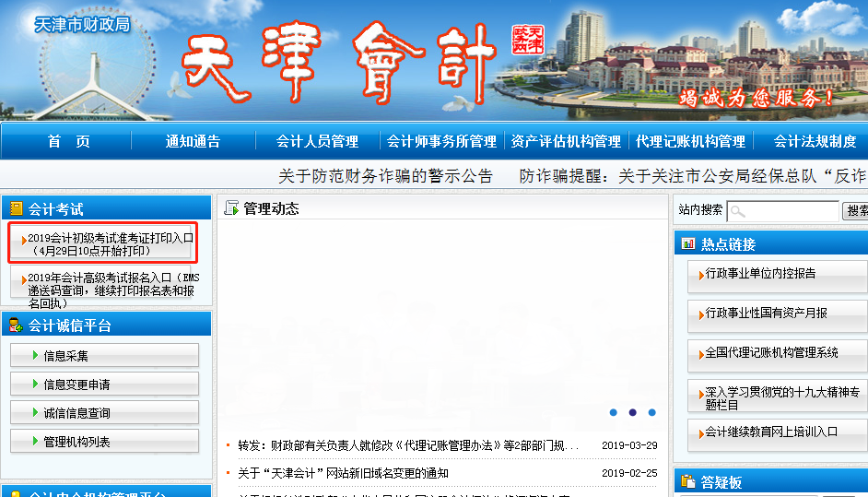Open 会计师事务所管理 in the nav bar
The height and width of the screenshot is (497, 868).
click(x=441, y=141)
